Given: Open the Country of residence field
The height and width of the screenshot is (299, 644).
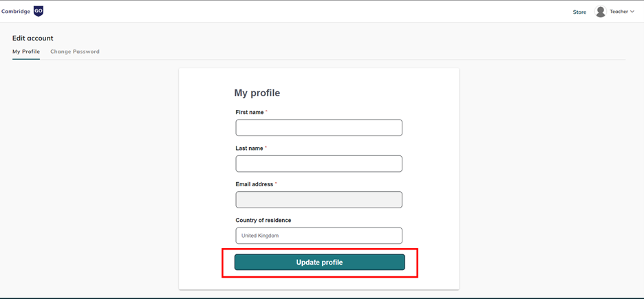Looking at the screenshot, I should click(319, 236).
